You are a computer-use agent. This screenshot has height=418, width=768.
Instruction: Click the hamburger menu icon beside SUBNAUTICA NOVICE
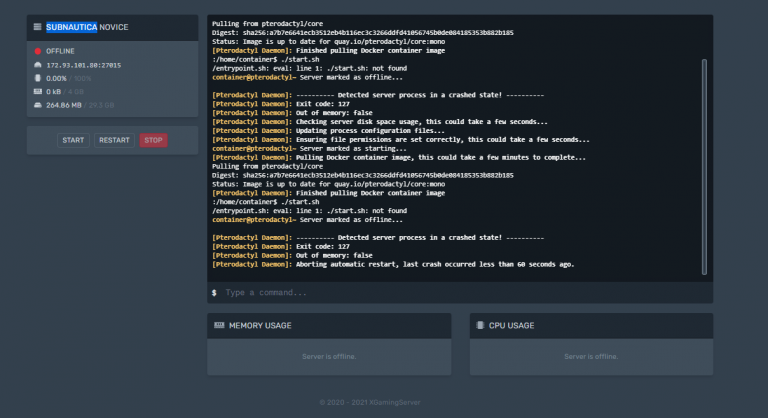[x=37, y=27]
